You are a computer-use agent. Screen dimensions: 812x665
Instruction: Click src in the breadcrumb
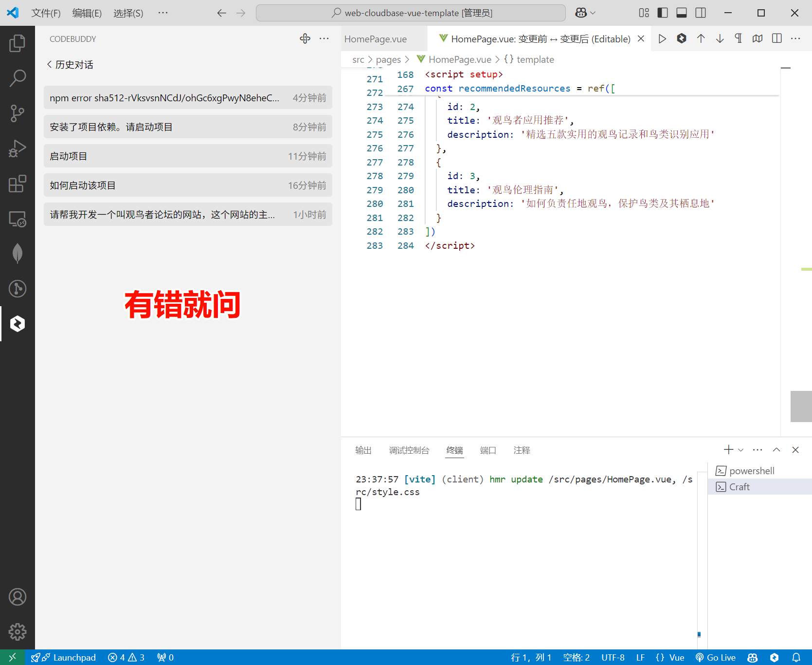(358, 59)
